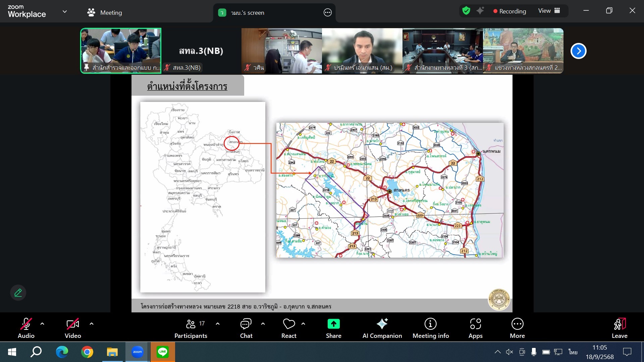Unmute the Audio microphone
644x362 pixels.
tap(26, 324)
